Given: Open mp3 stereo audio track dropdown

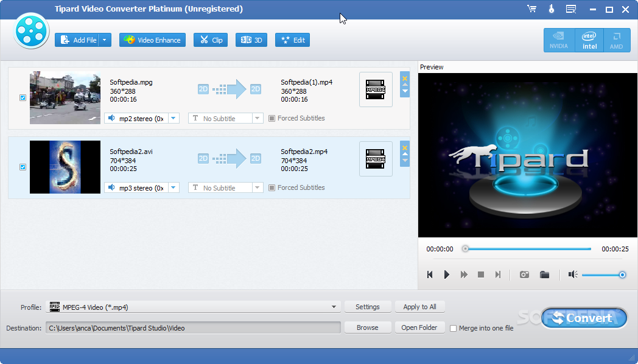Looking at the screenshot, I should pos(174,188).
